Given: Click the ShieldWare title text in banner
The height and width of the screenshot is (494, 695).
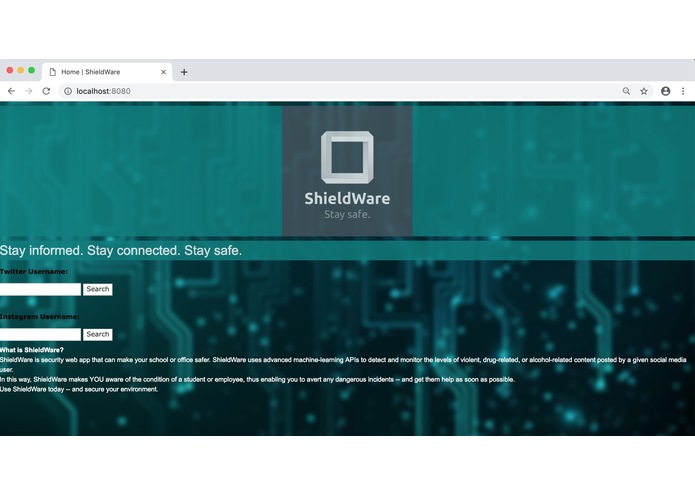Looking at the screenshot, I should 347,198.
